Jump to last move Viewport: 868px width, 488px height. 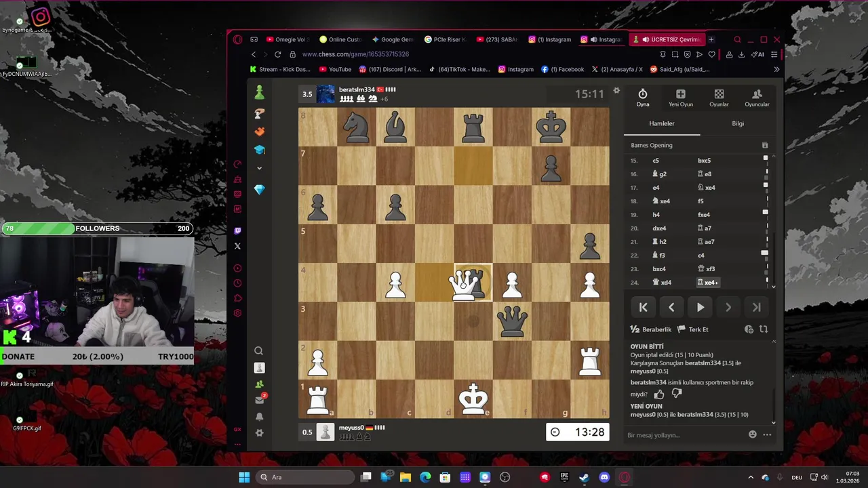(757, 307)
